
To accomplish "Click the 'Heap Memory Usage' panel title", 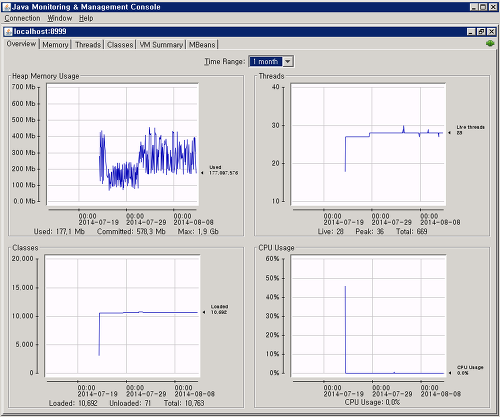I will [x=46, y=76].
